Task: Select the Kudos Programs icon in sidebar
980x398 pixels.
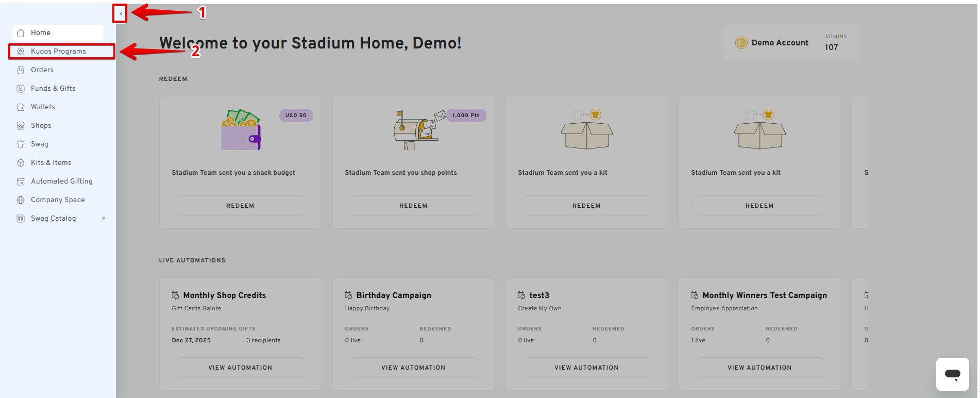Action: [x=21, y=51]
